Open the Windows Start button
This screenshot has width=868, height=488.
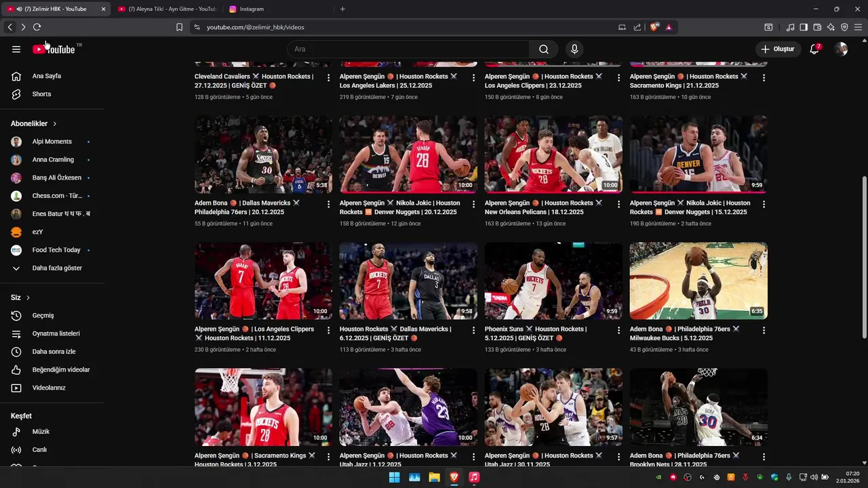[x=394, y=477]
